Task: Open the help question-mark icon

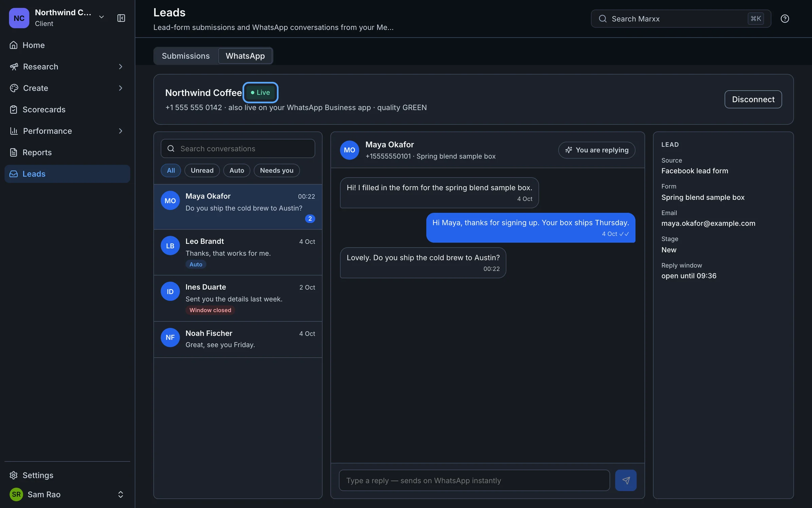Action: pos(785,19)
